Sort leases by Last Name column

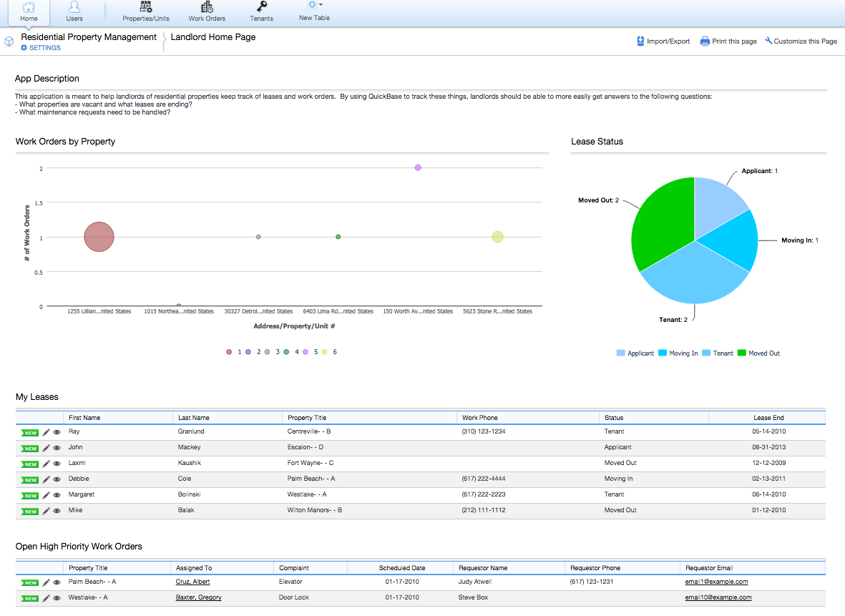point(193,418)
